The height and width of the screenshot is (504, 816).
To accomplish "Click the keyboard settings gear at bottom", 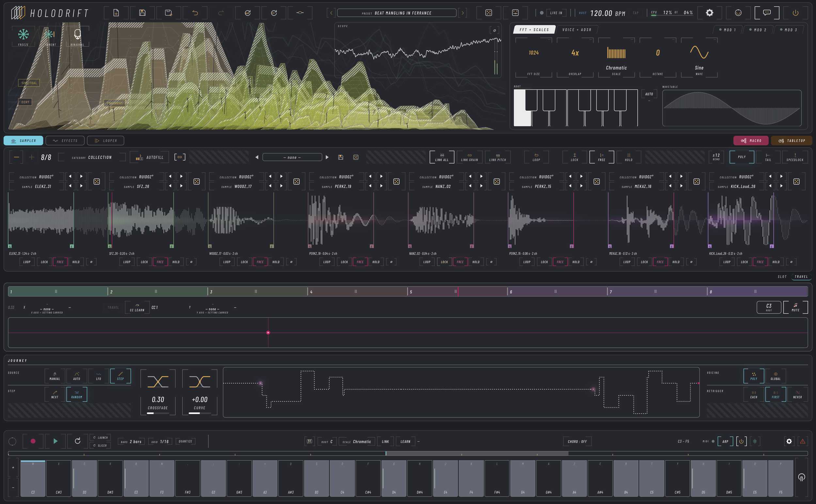I will (789, 441).
